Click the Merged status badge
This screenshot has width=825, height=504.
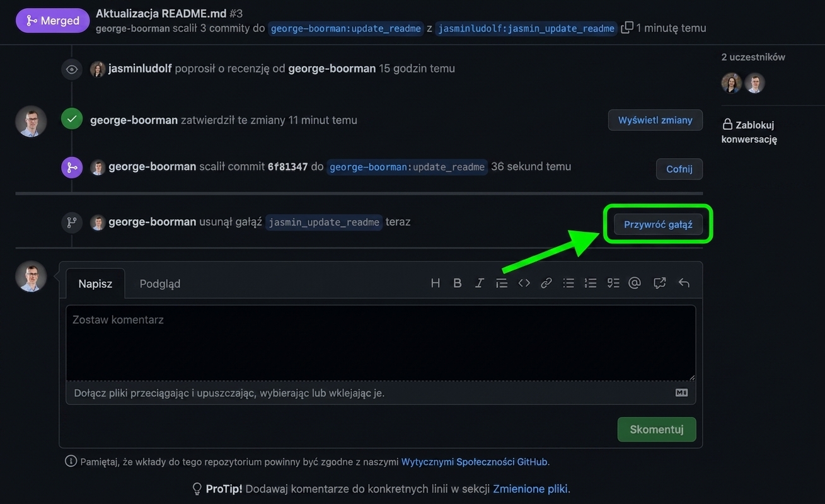click(52, 20)
